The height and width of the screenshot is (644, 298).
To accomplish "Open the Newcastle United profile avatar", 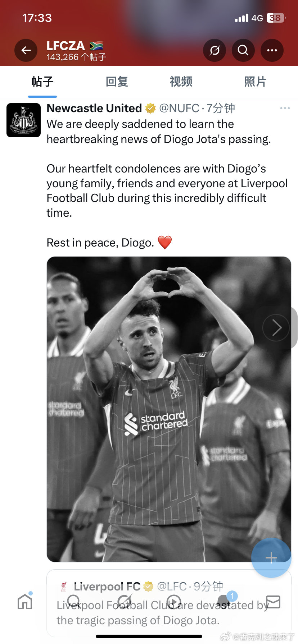I will (x=24, y=120).
